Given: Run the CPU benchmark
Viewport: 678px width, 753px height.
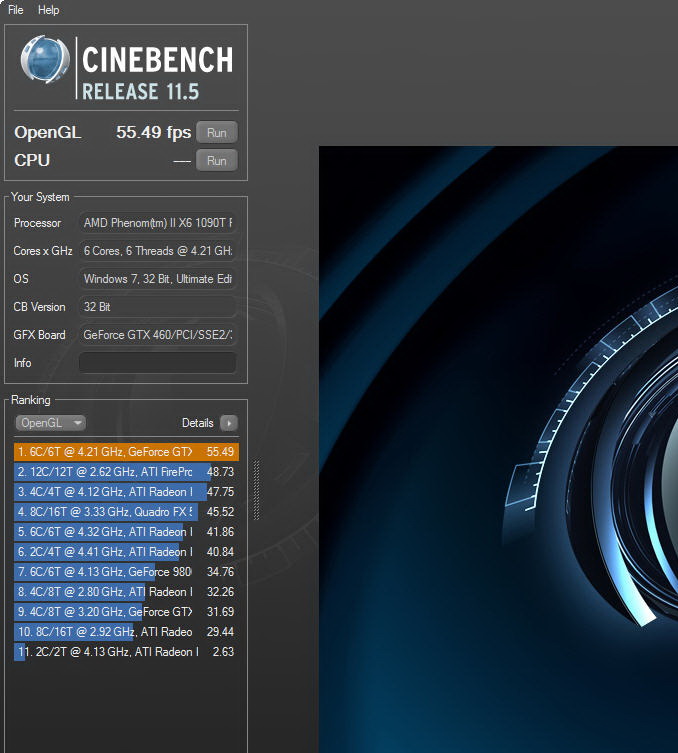Looking at the screenshot, I should tap(217, 160).
